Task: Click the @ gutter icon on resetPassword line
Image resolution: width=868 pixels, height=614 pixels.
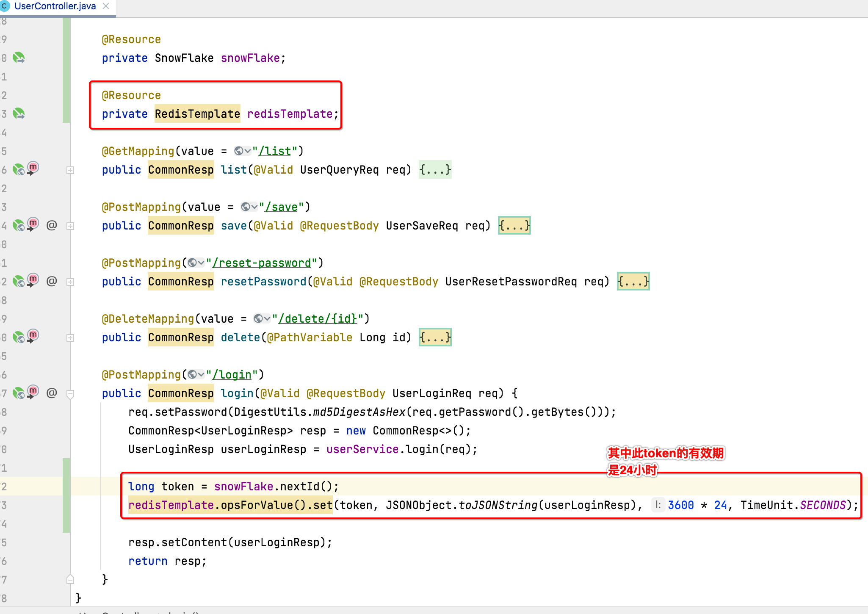Action: pos(52,281)
